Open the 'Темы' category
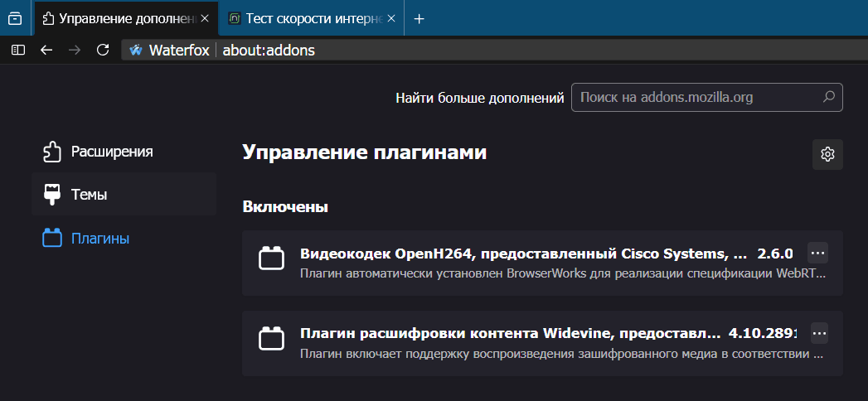868x401 pixels. (x=124, y=194)
